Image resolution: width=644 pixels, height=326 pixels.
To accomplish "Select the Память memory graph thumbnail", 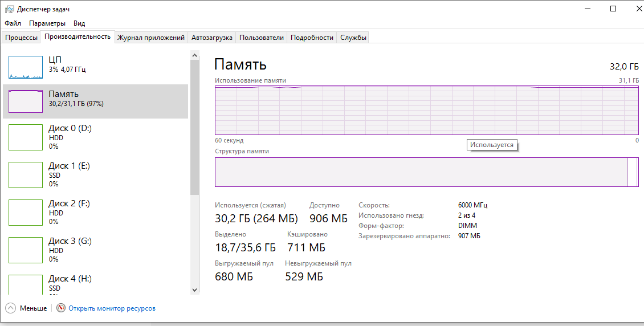I will (26, 101).
